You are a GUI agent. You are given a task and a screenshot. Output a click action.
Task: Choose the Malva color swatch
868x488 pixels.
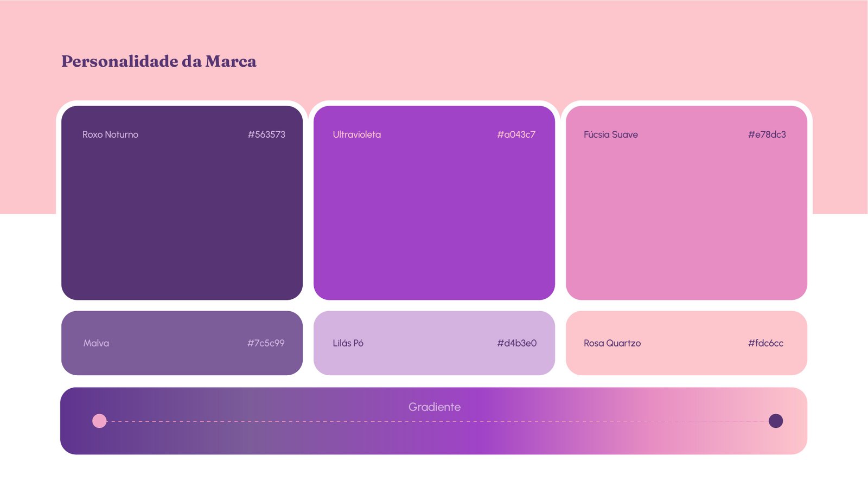click(x=182, y=343)
